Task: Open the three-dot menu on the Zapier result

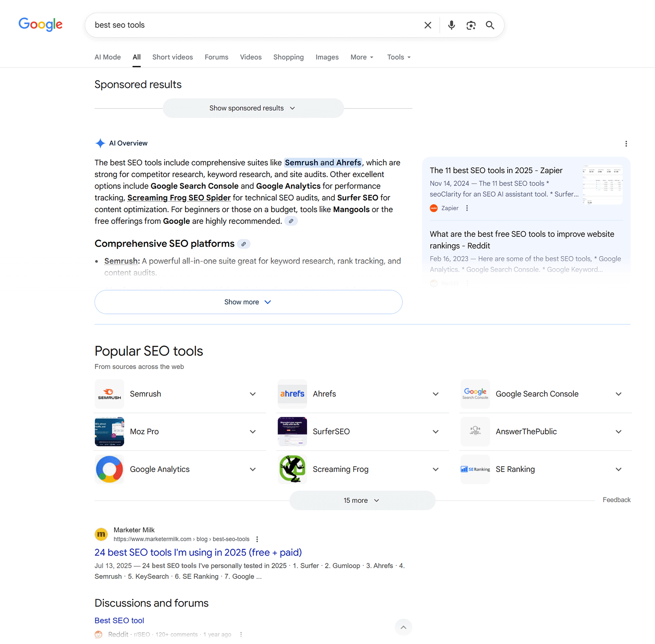Action: click(x=467, y=208)
